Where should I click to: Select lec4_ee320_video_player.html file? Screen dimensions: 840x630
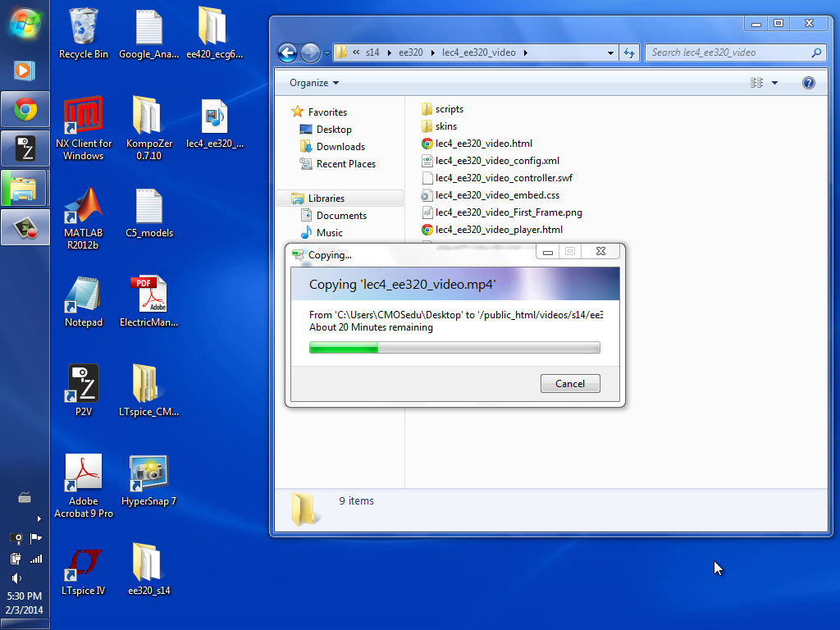click(492, 230)
